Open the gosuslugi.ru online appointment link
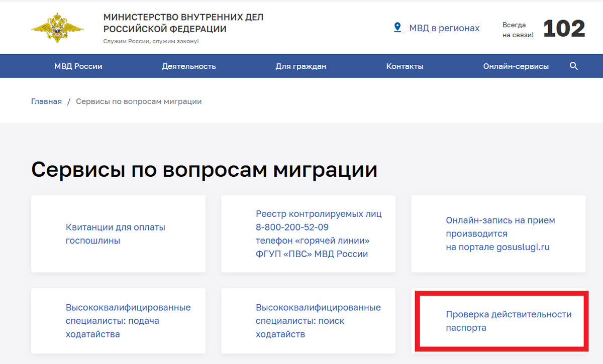Image resolution: width=603 pixels, height=364 pixels. tap(500, 233)
